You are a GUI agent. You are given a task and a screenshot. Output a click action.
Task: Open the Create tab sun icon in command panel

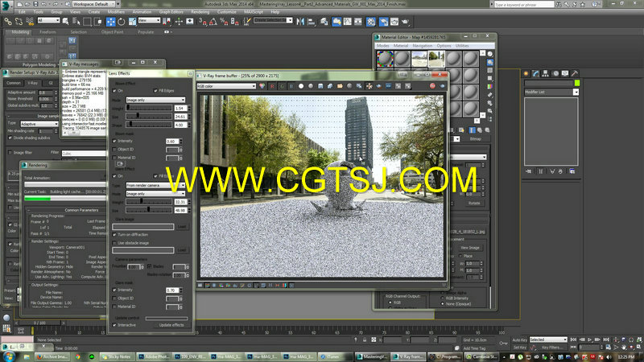coord(526,73)
